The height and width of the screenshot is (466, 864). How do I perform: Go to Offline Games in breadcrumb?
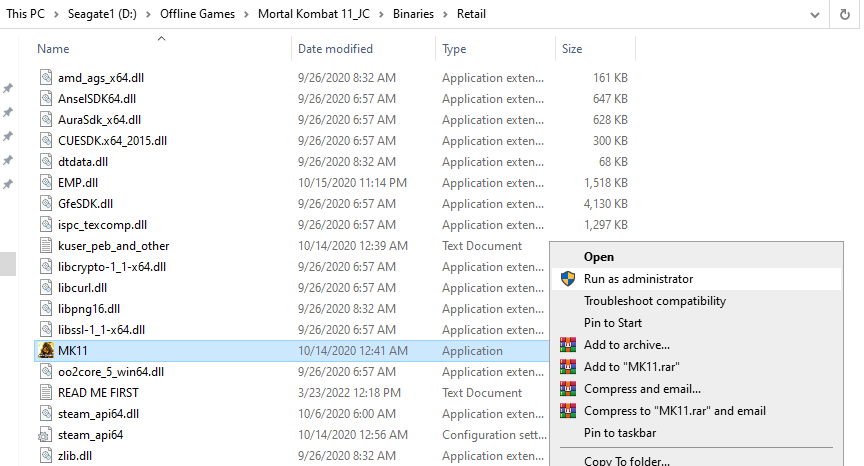pos(197,14)
